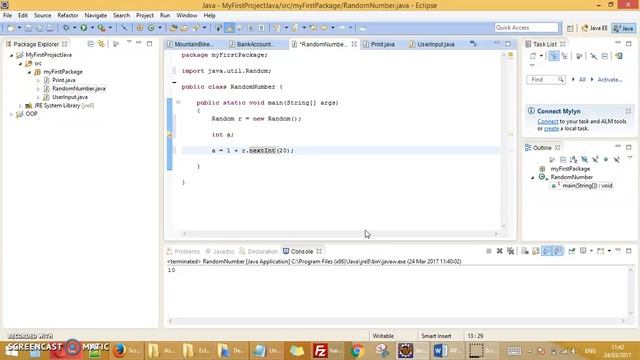Click Remove Launch icon in Console
640x360 pixels.
pos(499,251)
